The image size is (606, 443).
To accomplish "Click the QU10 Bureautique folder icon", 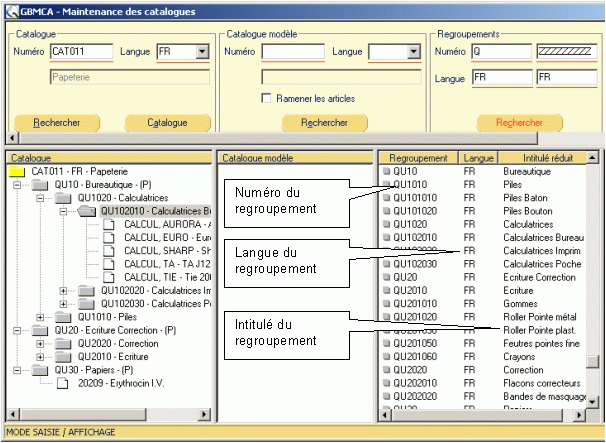I will 40,185.
